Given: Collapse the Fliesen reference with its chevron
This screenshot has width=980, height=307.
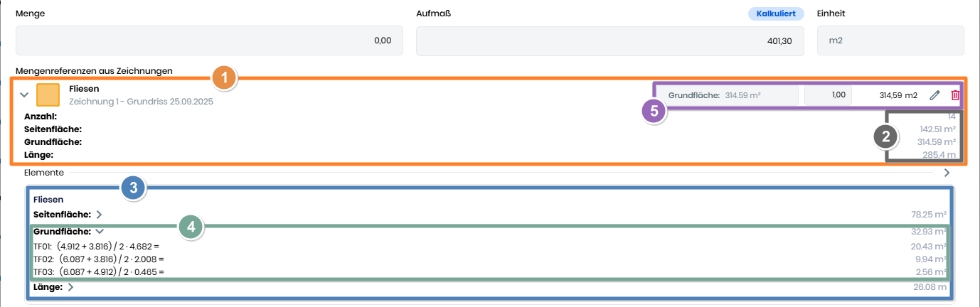Looking at the screenshot, I should 24,95.
